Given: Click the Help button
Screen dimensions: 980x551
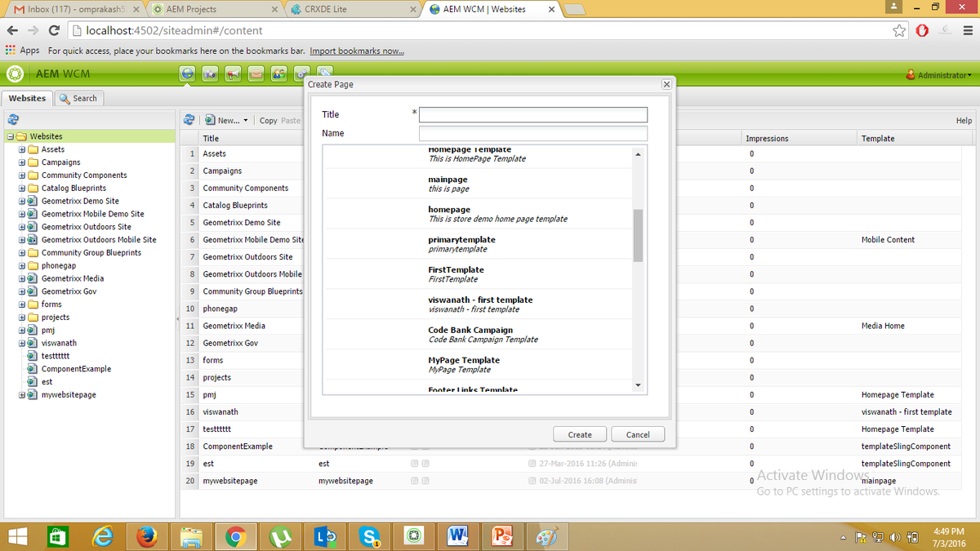Looking at the screenshot, I should tap(964, 121).
